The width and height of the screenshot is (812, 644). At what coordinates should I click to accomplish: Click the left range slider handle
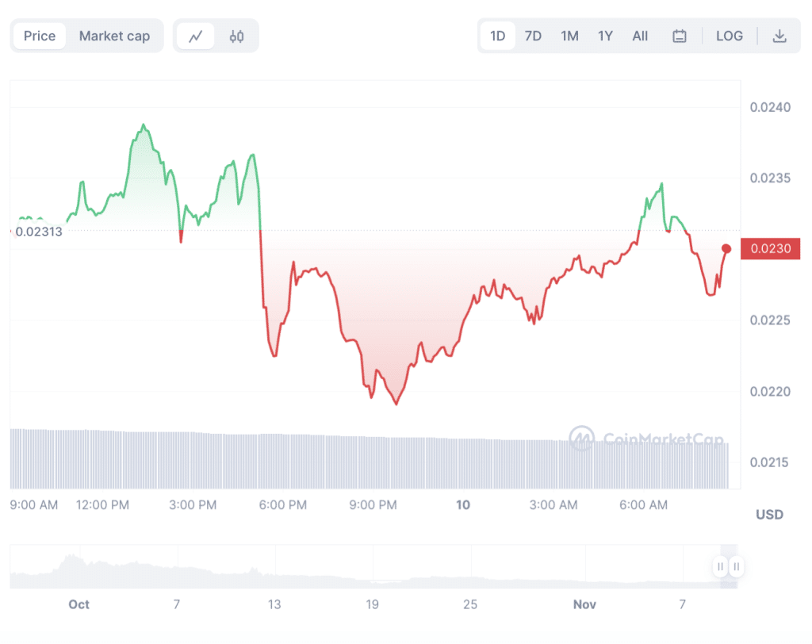click(720, 566)
